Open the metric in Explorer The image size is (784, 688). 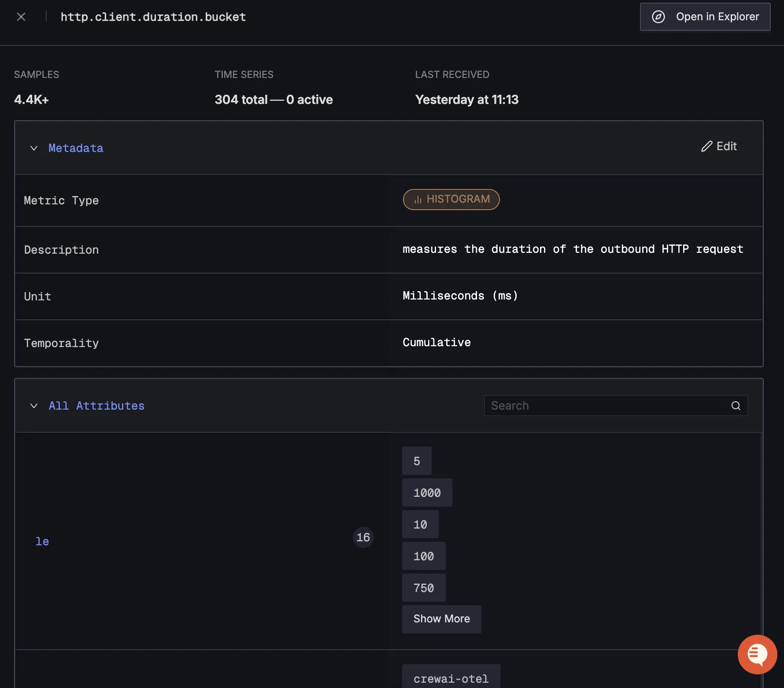[x=705, y=17]
